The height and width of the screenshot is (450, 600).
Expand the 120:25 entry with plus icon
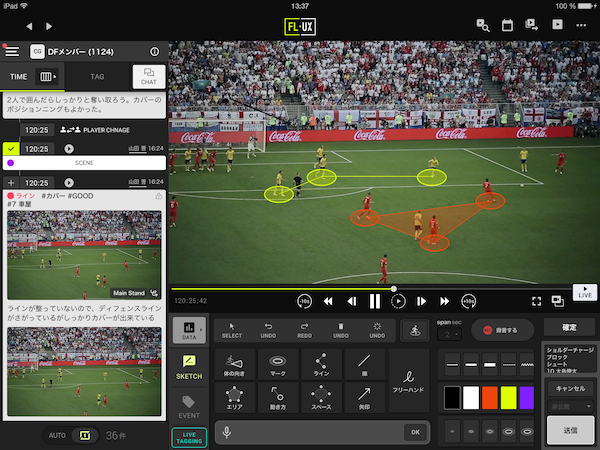point(12,183)
